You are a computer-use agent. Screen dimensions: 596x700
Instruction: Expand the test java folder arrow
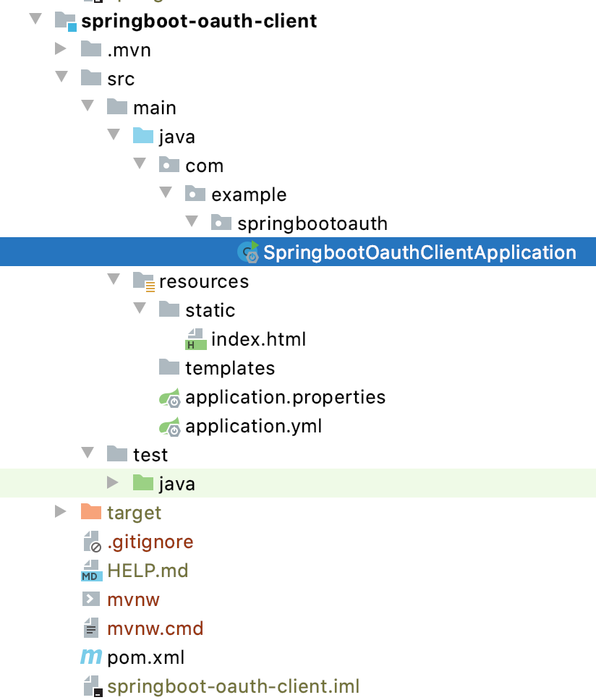pos(114,483)
